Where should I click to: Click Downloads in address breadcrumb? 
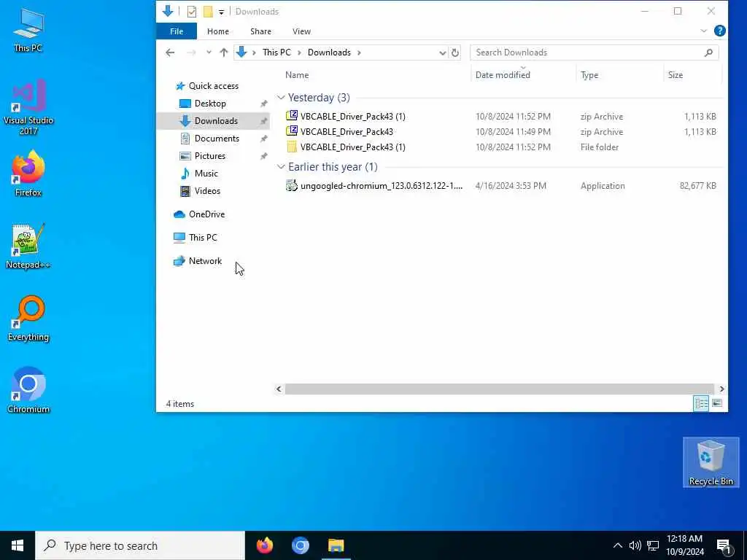click(329, 52)
